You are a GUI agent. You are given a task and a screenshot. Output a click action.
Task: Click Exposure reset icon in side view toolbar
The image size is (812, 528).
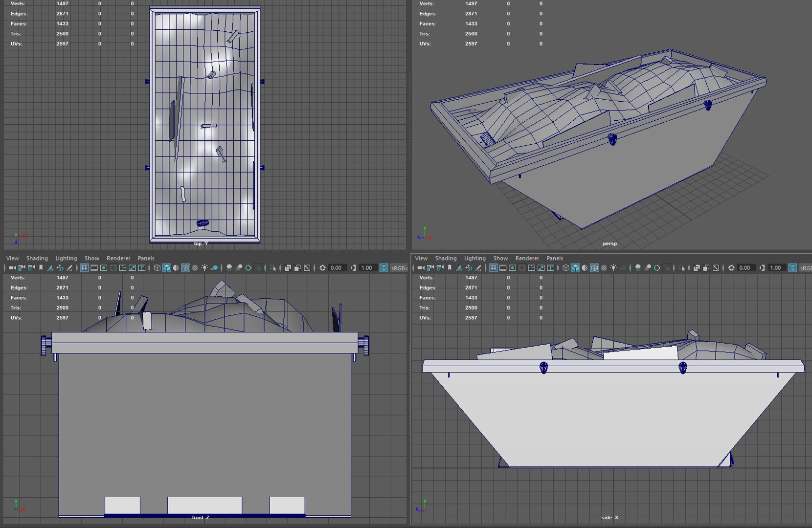coord(731,268)
